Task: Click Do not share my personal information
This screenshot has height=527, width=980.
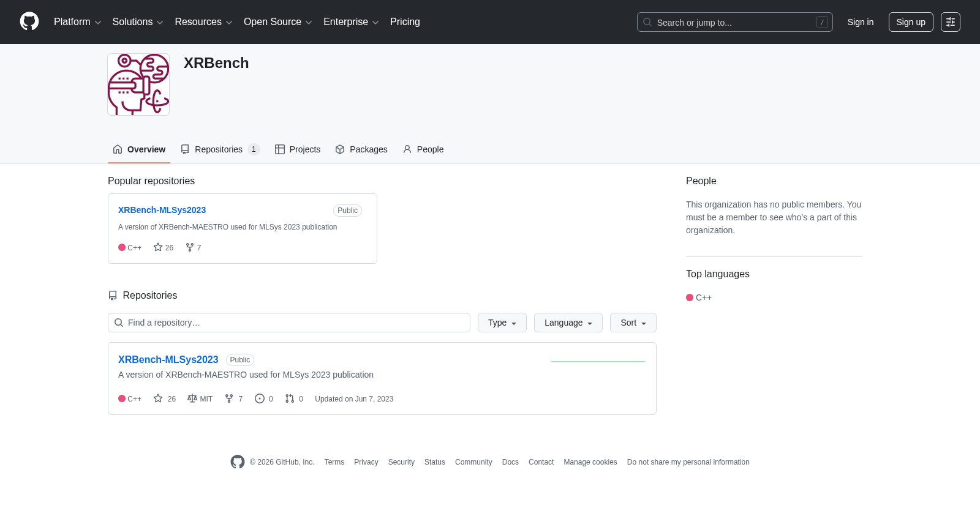Action: [x=688, y=462]
